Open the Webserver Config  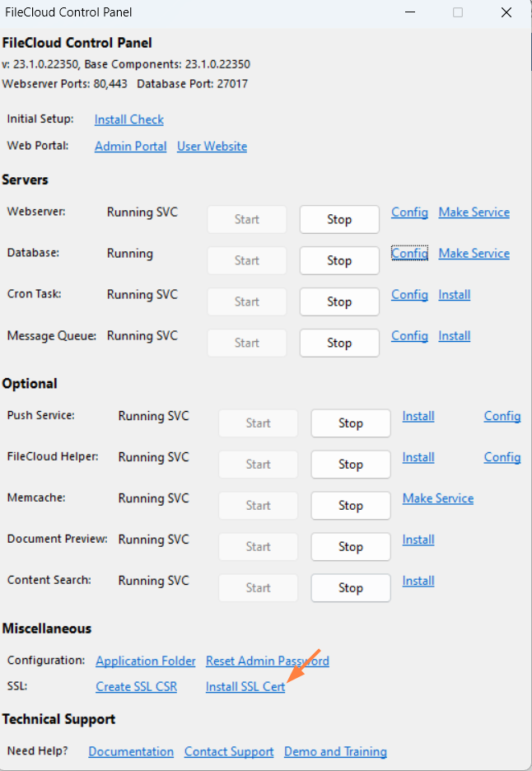coord(409,212)
